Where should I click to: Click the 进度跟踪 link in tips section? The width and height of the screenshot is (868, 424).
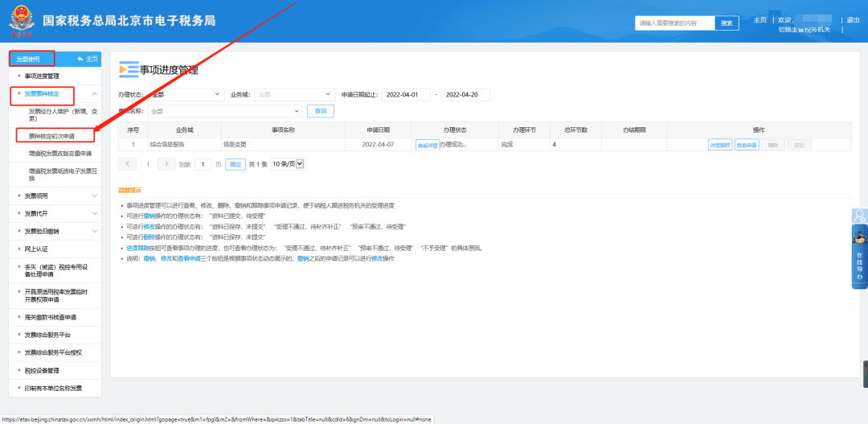click(137, 248)
